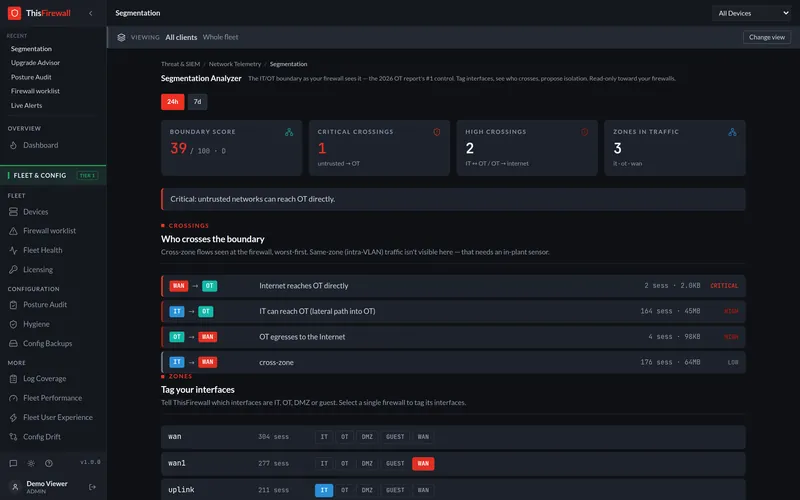The image size is (800, 500).
Task: Click the Zones in Traffic network icon
Action: point(732,132)
